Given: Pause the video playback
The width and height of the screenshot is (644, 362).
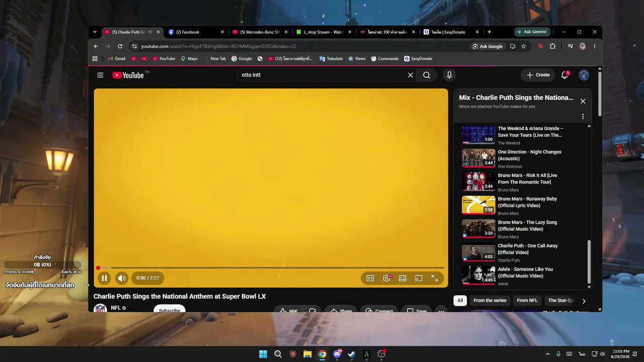Looking at the screenshot, I should point(104,278).
